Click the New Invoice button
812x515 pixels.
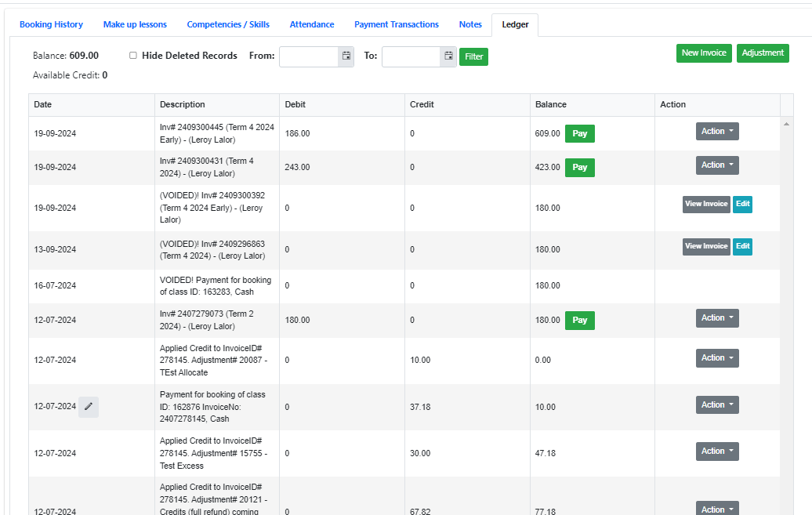(704, 53)
